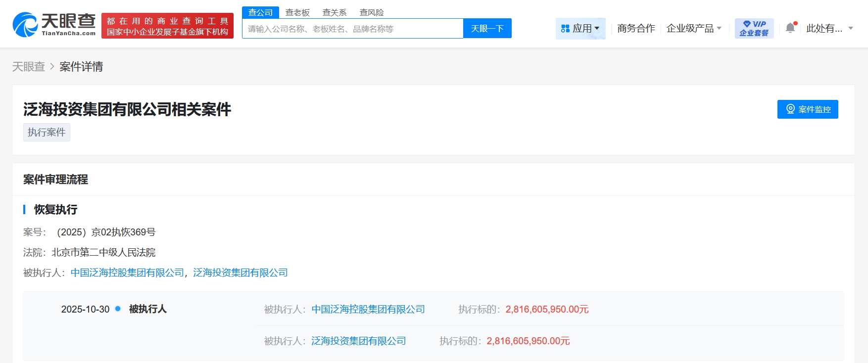Open 商务合作 in the top navigation

636,29
